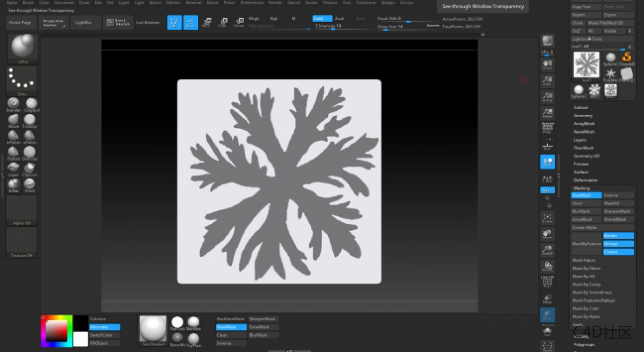
Task: Select the ClayBuildup brush icon
Action: pos(31,104)
